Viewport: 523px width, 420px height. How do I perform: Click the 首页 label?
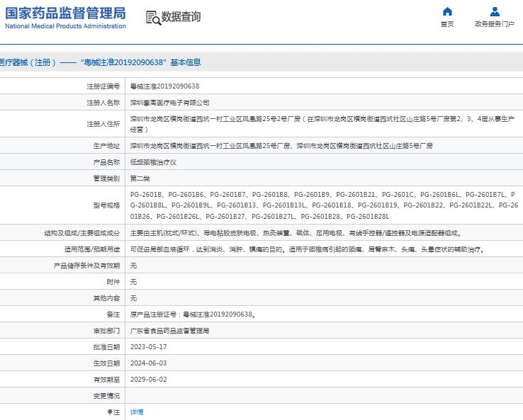447,24
